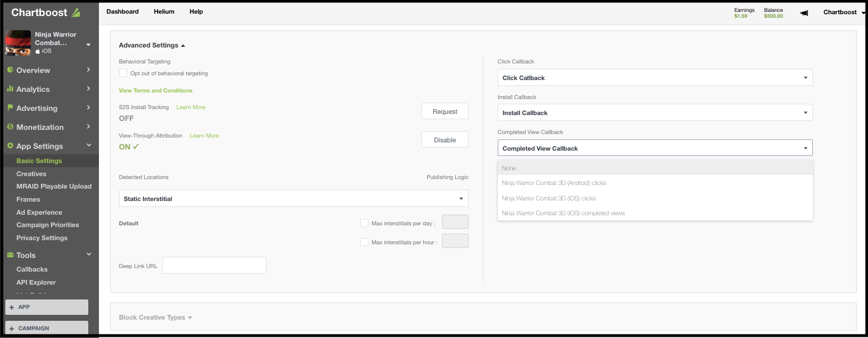Click the Analytics bar chart icon
868x338 pixels.
(10, 89)
